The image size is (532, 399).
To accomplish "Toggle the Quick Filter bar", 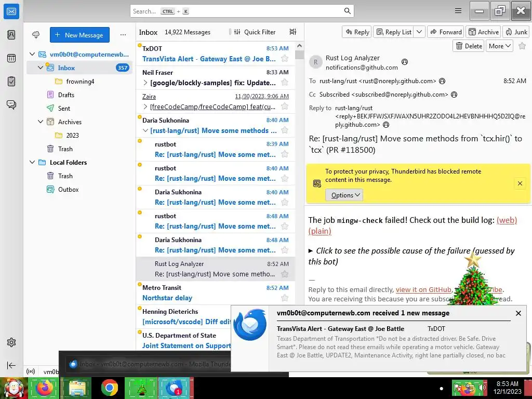I will click(x=255, y=32).
